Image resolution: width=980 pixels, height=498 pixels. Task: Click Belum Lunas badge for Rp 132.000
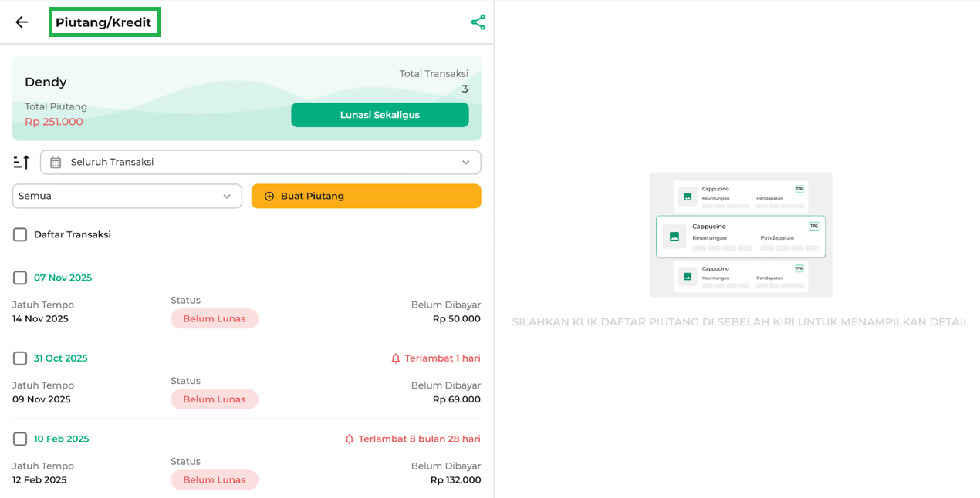(215, 479)
